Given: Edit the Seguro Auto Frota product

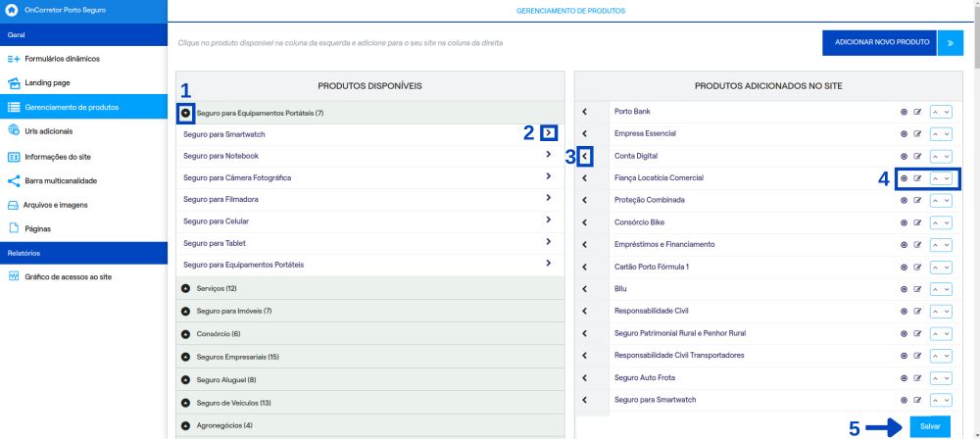Looking at the screenshot, I should coord(917,378).
